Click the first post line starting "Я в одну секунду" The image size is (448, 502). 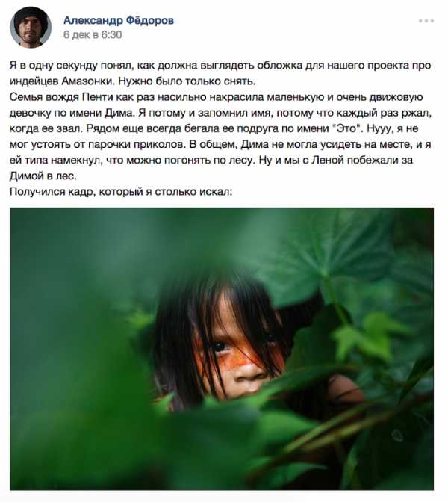pyautogui.click(x=220, y=65)
